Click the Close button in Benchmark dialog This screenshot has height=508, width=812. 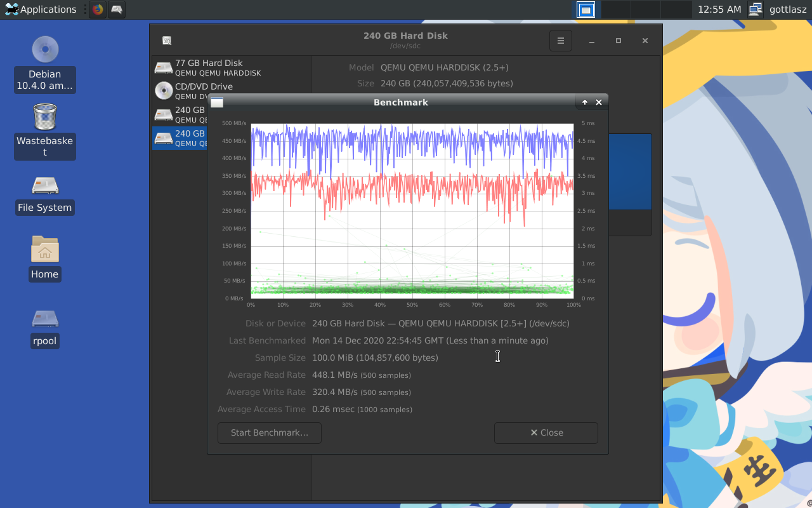point(546,432)
